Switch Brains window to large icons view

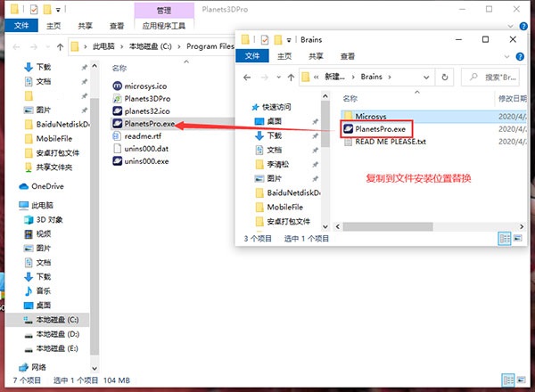click(x=517, y=238)
